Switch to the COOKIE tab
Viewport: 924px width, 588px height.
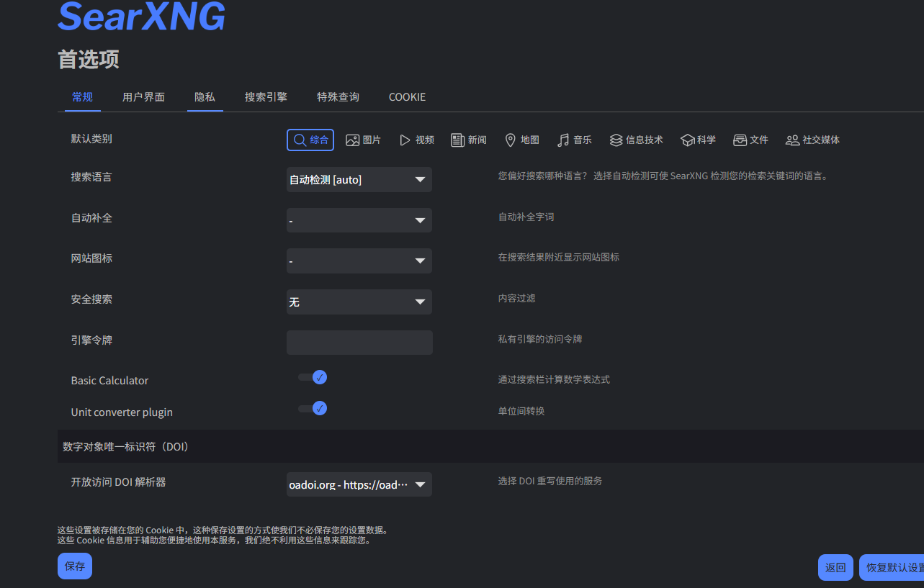[x=408, y=97]
